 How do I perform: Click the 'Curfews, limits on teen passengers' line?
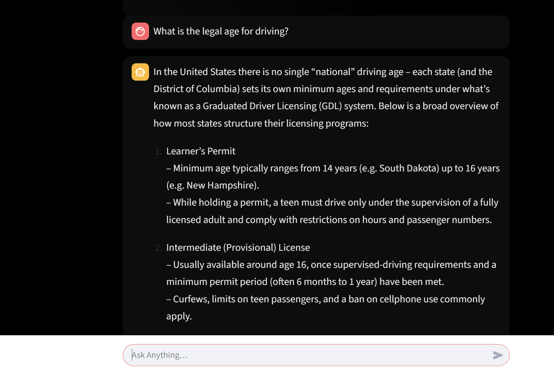326,299
